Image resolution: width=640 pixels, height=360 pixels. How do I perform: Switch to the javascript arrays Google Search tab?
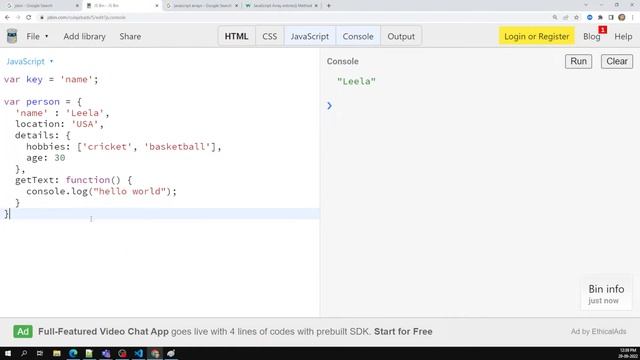coord(201,6)
